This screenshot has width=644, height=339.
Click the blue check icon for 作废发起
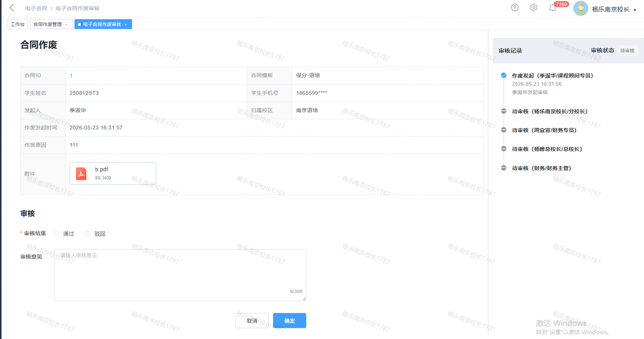[504, 75]
